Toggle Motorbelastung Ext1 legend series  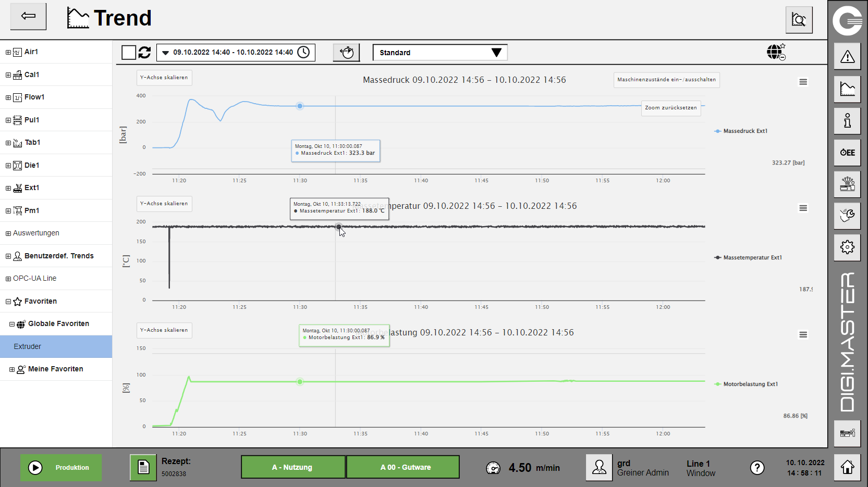click(746, 384)
